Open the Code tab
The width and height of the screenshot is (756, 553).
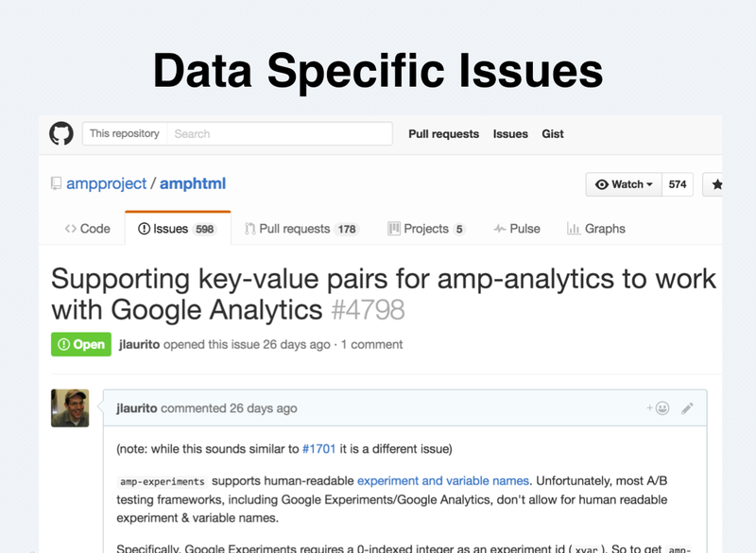tap(88, 229)
